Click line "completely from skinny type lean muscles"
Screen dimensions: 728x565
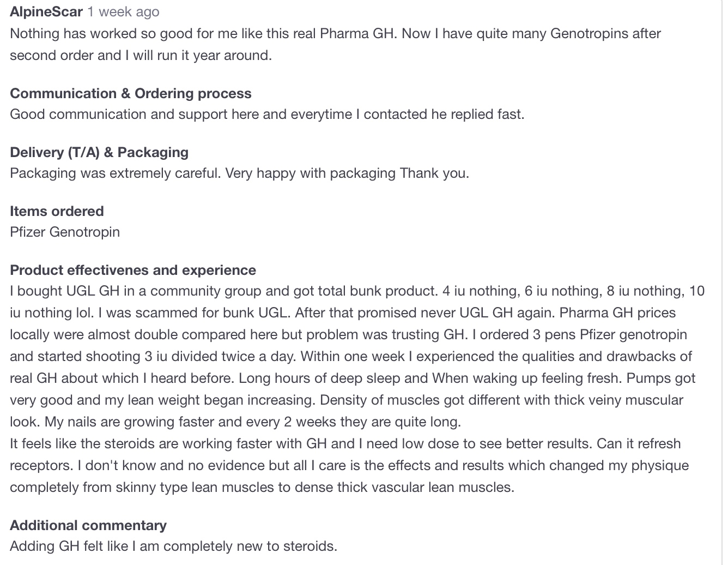[x=262, y=487]
